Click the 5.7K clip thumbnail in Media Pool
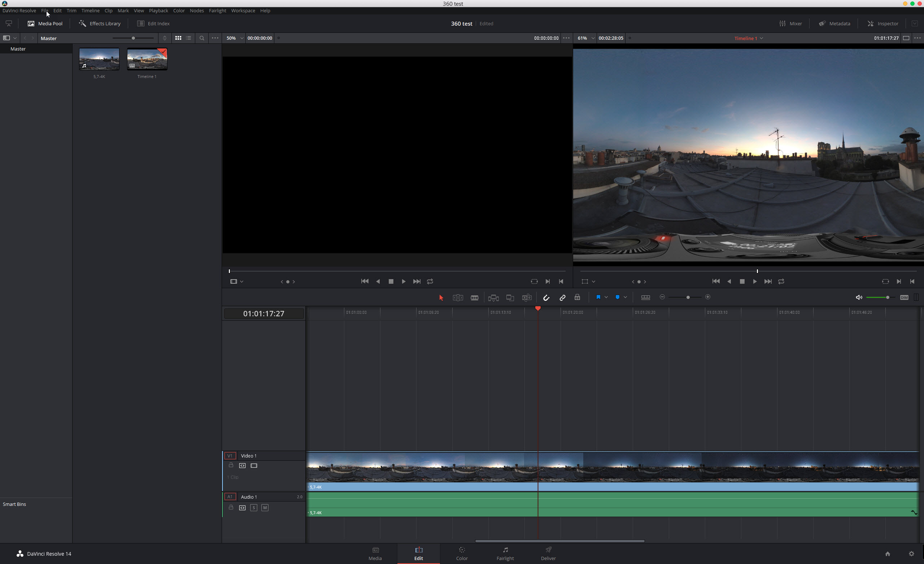 click(98, 59)
